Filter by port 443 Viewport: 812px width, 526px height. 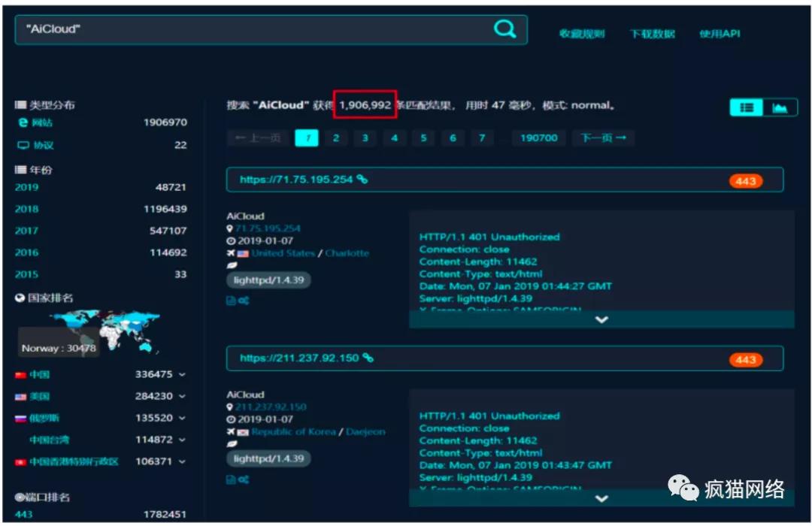click(24, 515)
